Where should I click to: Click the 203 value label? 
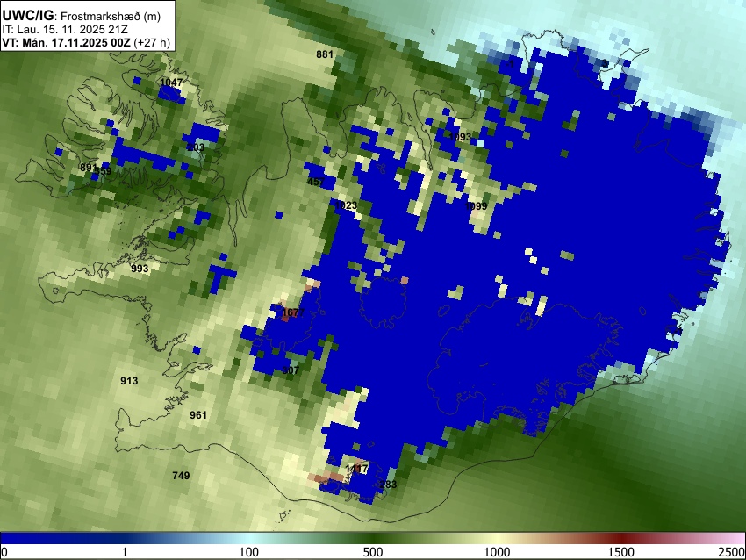pos(196,147)
